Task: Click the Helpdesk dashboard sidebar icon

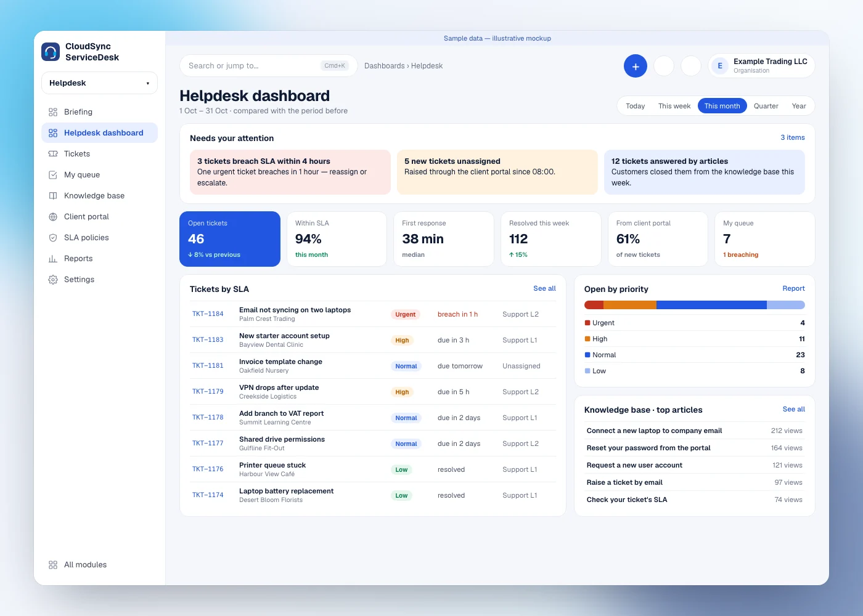Action: [x=53, y=133]
